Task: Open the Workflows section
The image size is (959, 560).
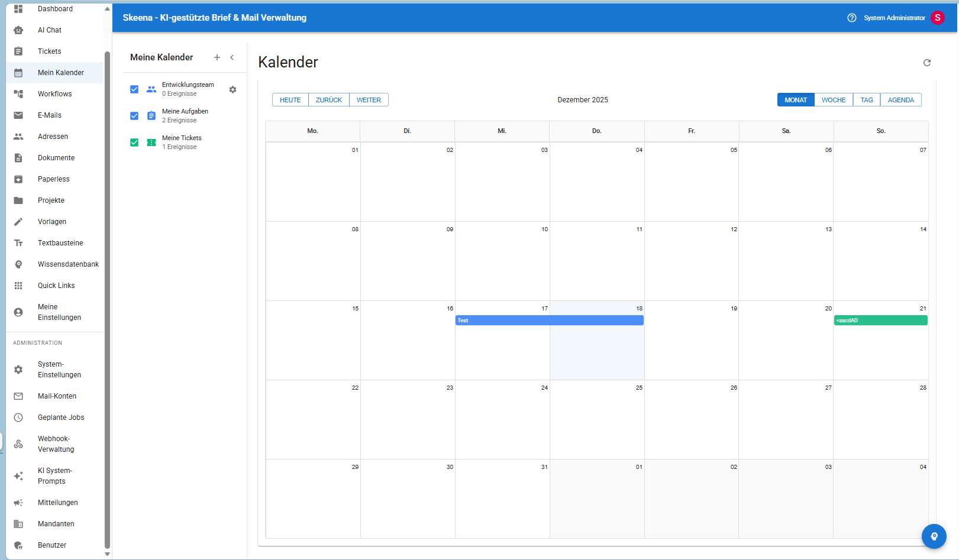Action: [x=55, y=93]
